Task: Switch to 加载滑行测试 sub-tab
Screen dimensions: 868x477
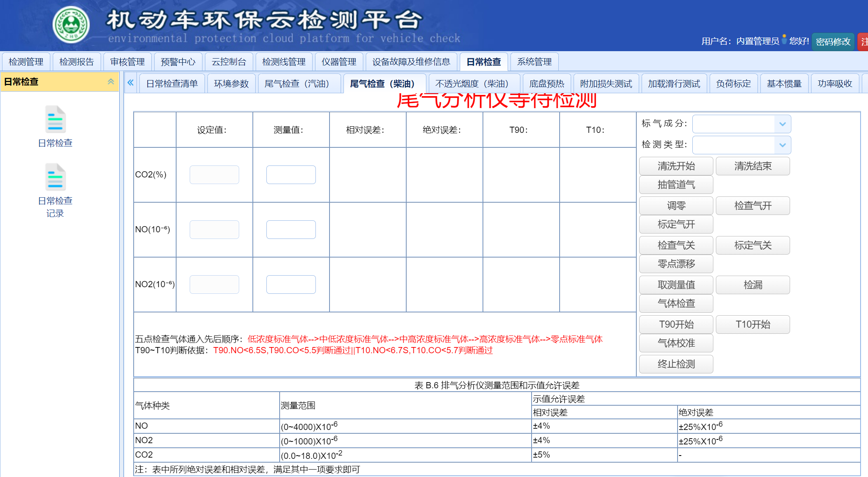Action: [674, 84]
